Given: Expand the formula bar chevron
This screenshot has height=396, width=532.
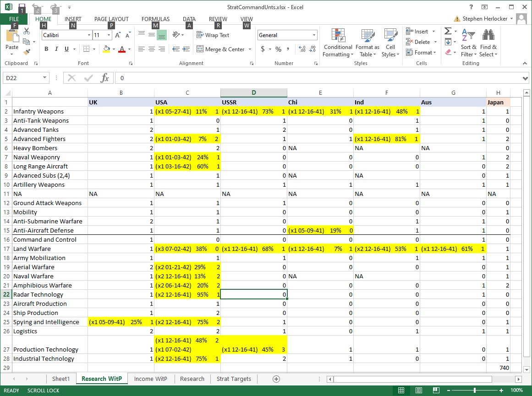Looking at the screenshot, I should tap(525, 78).
